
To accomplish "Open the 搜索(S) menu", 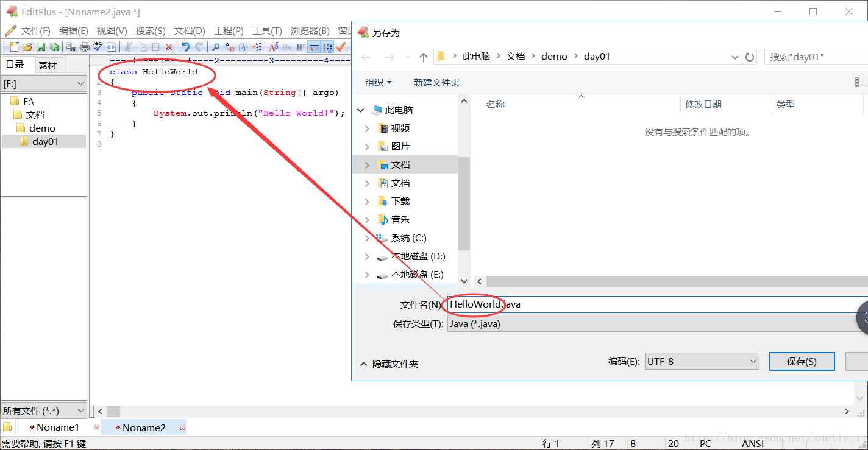I will (151, 31).
